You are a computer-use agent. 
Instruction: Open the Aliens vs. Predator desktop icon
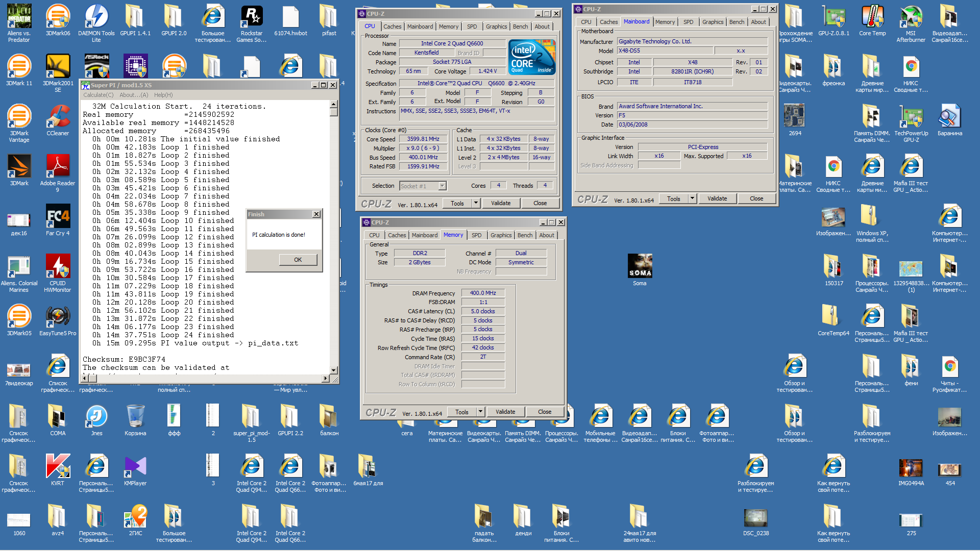click(19, 18)
